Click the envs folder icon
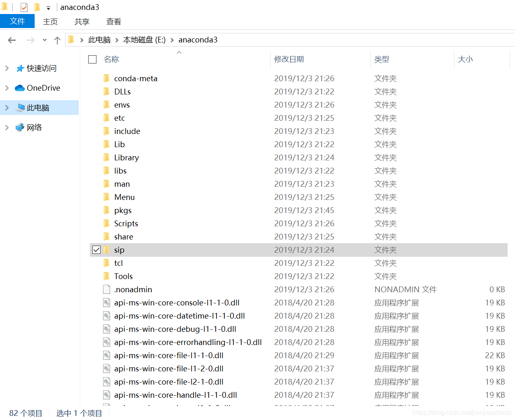 point(106,105)
